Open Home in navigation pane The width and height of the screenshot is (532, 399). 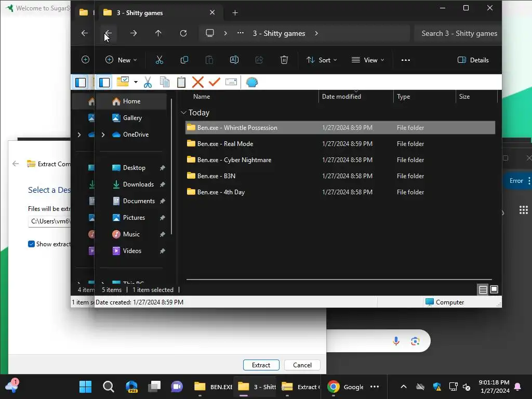131,101
